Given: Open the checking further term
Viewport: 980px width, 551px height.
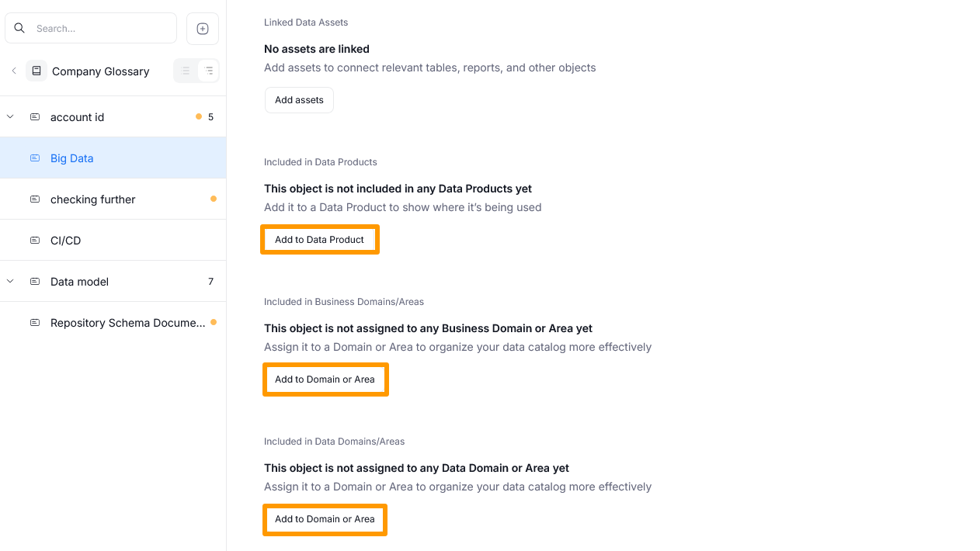Looking at the screenshot, I should 92,199.
